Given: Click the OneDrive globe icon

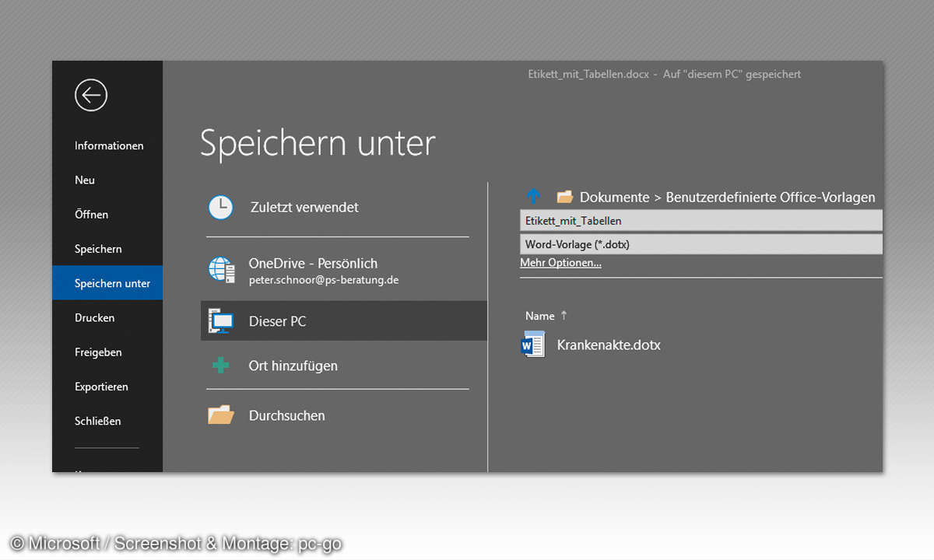Looking at the screenshot, I should (221, 270).
